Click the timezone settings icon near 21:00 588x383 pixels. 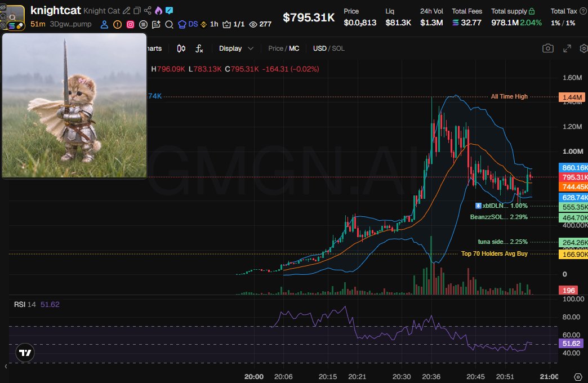[x=578, y=377]
